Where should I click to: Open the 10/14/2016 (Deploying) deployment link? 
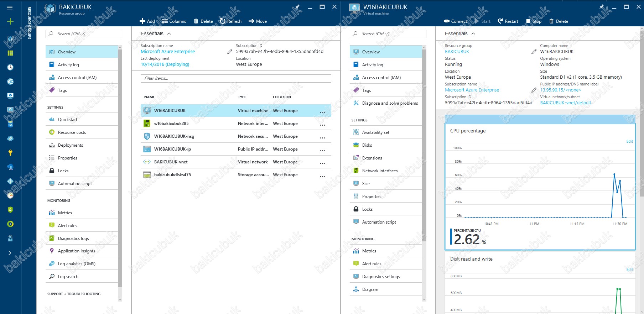tap(165, 64)
